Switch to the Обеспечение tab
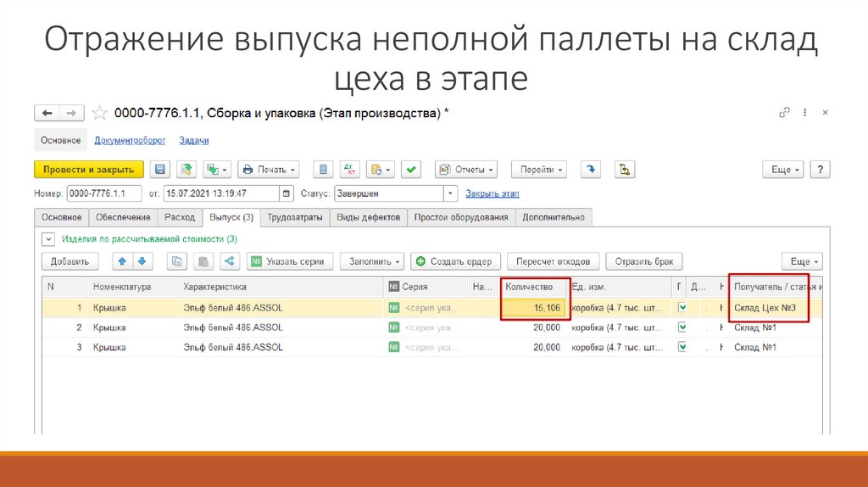This screenshot has height=487, width=868. click(x=123, y=217)
